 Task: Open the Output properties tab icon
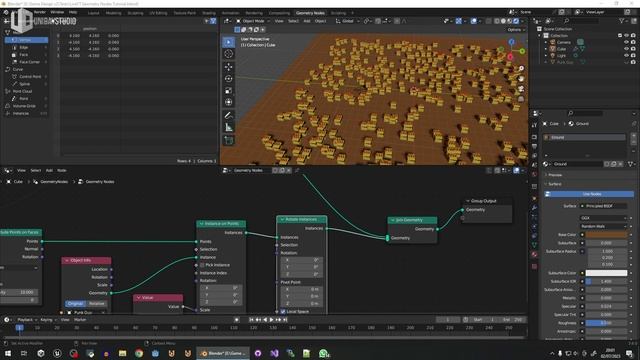534,146
